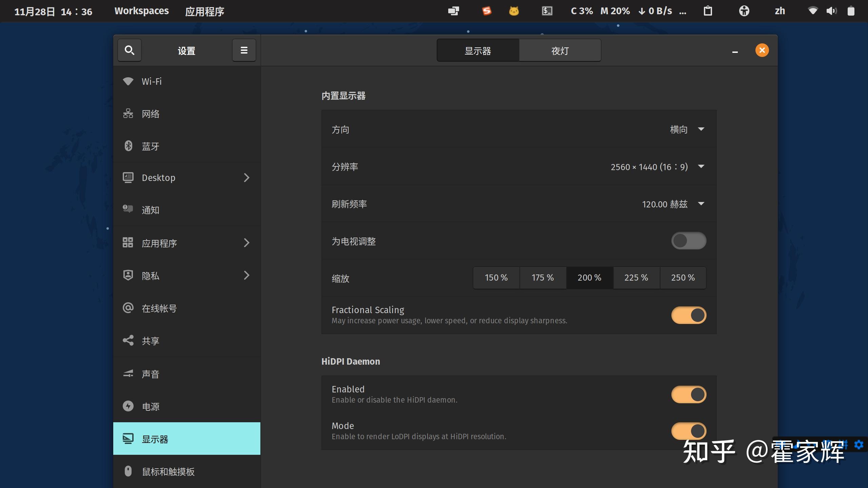Click the 内置显示器 section heading
The height and width of the screenshot is (488, 868).
click(343, 96)
